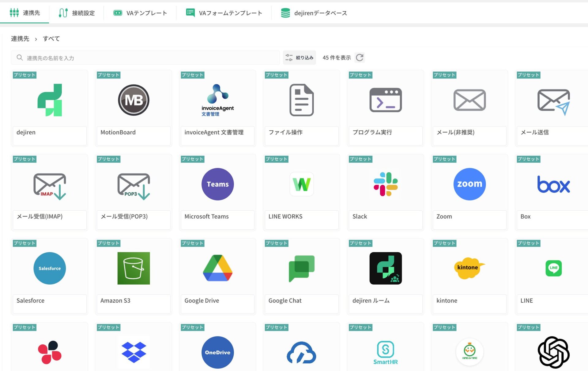Click the refresh list icon
588x371 pixels.
360,58
